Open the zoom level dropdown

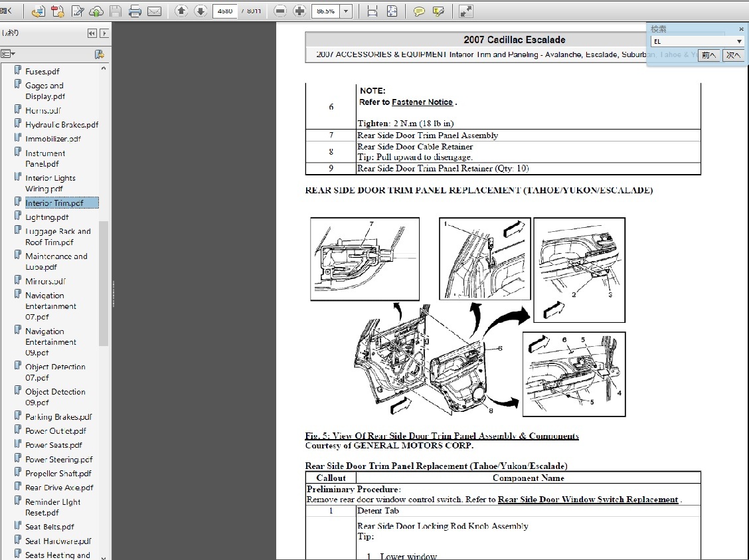(347, 11)
